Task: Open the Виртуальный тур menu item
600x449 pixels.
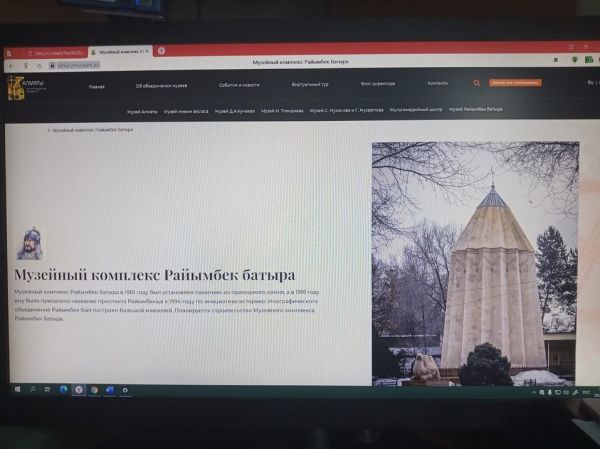Action: pos(310,84)
